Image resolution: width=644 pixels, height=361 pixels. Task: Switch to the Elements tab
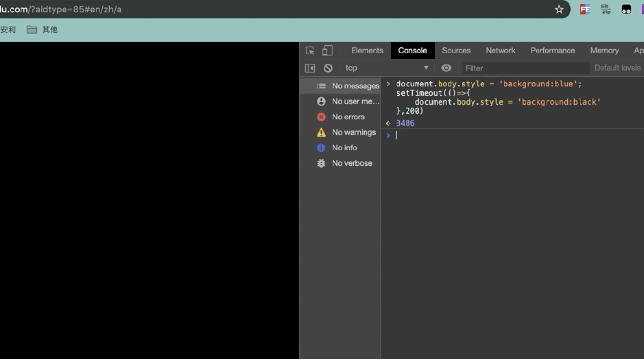pyautogui.click(x=367, y=51)
